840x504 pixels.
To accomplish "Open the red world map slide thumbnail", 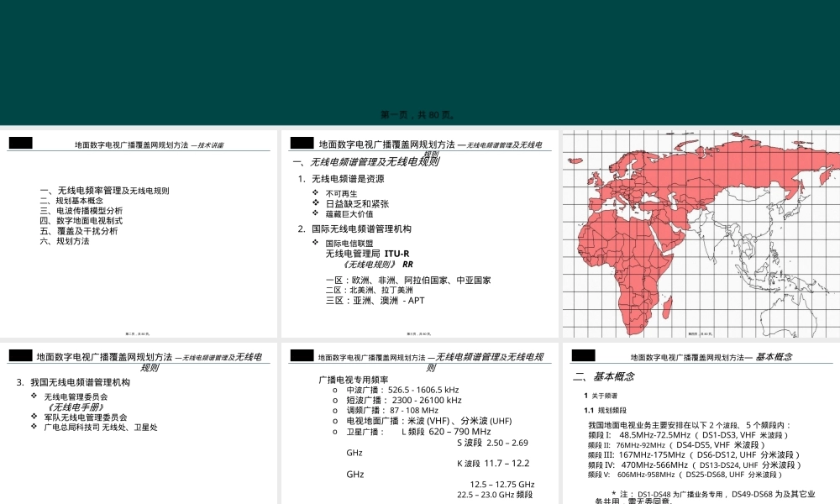I will click(701, 234).
